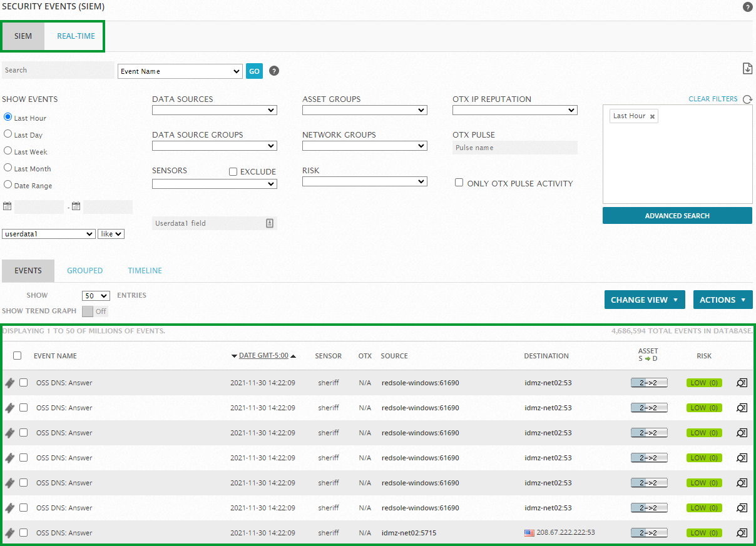Expand the Risk dropdown
This screenshot has height=546, width=756.
tap(365, 181)
